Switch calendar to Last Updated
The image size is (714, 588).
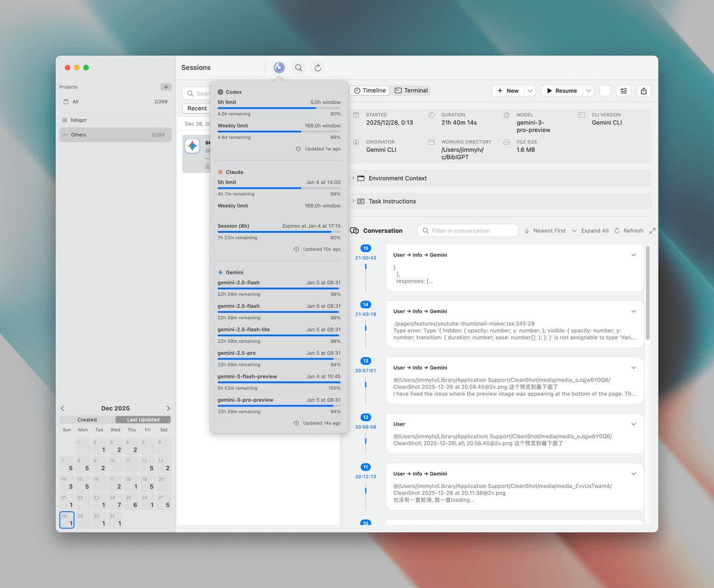pos(143,420)
